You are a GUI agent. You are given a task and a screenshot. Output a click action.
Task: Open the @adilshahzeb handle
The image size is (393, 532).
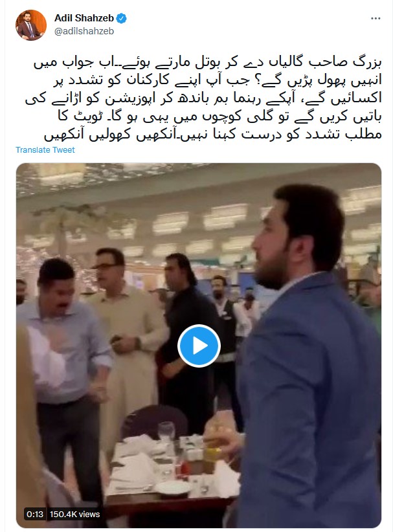coord(84,31)
